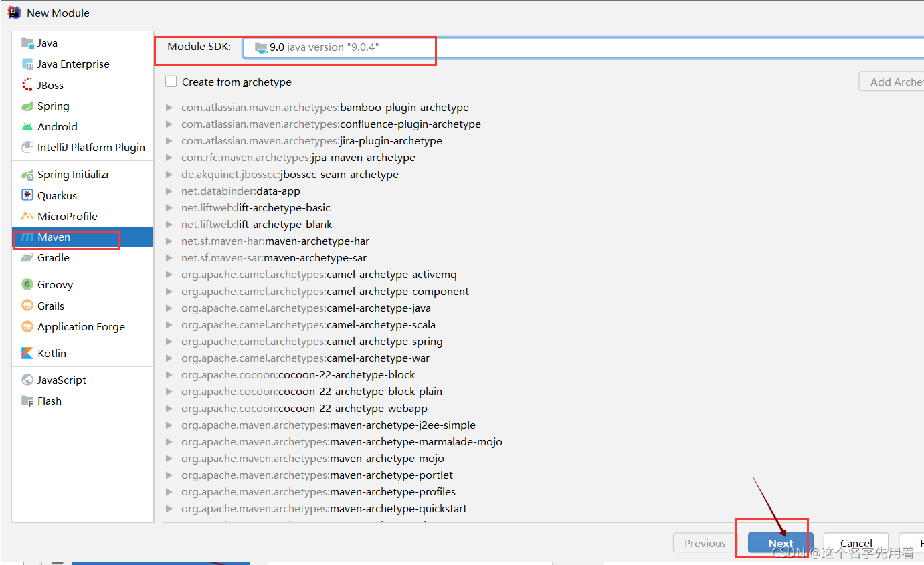
Task: Click the Maven 'm' icon
Action: 27,237
